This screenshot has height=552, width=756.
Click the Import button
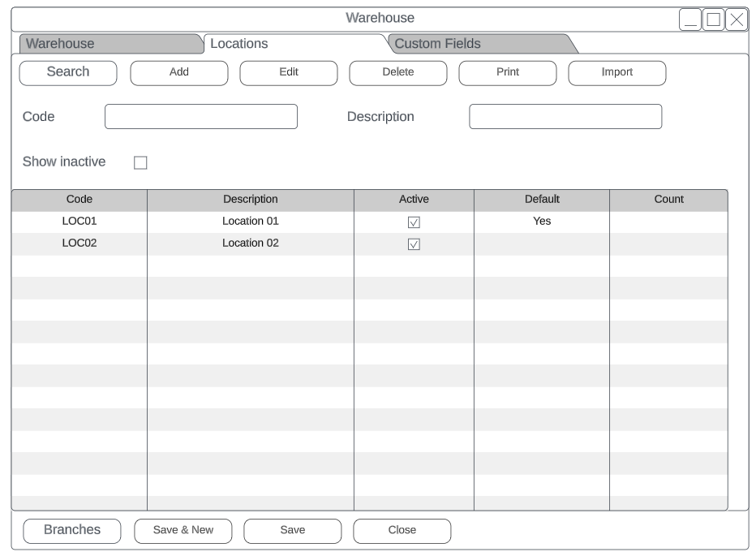[x=616, y=73]
